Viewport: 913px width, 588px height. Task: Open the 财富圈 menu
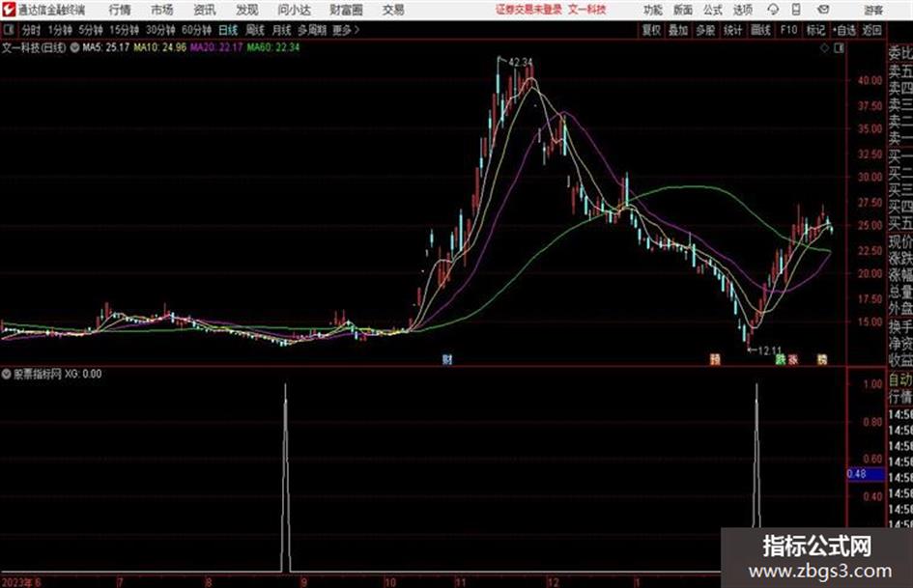coord(347,10)
